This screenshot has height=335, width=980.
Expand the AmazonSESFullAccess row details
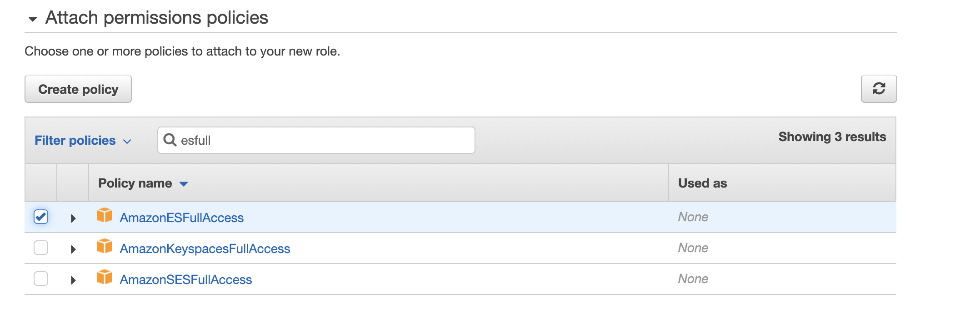[73, 280]
